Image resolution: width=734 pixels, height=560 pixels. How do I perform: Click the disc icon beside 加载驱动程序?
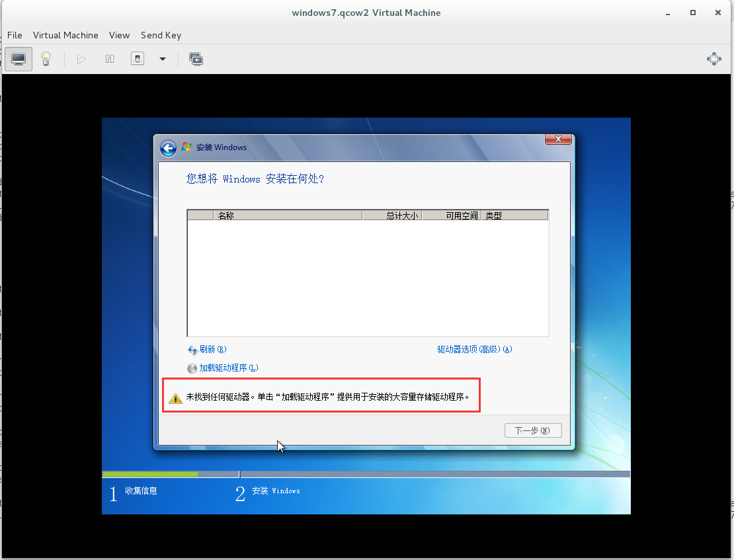(x=192, y=368)
